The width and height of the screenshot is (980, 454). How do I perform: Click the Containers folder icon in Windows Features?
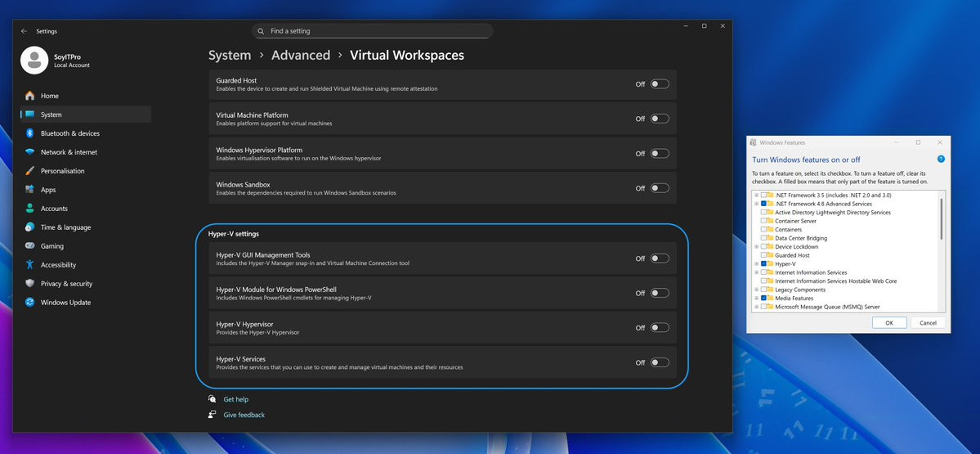point(771,230)
